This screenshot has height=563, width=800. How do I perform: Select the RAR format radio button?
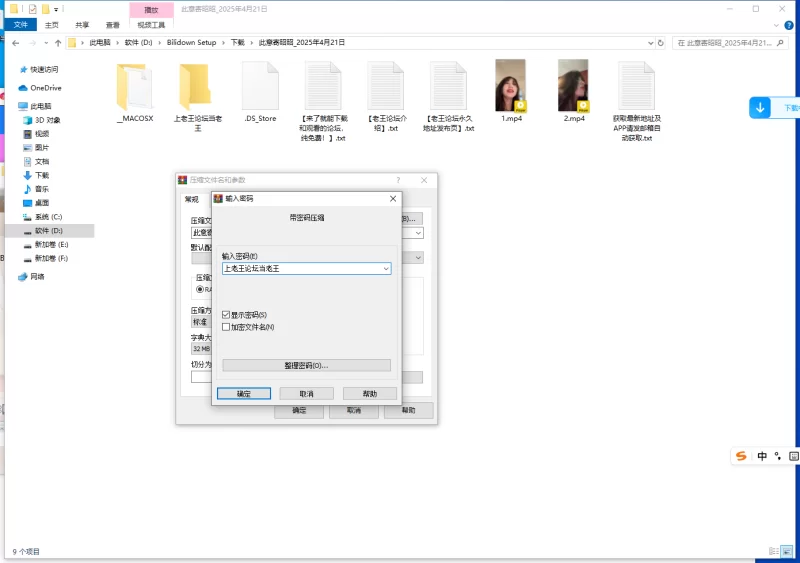200,289
